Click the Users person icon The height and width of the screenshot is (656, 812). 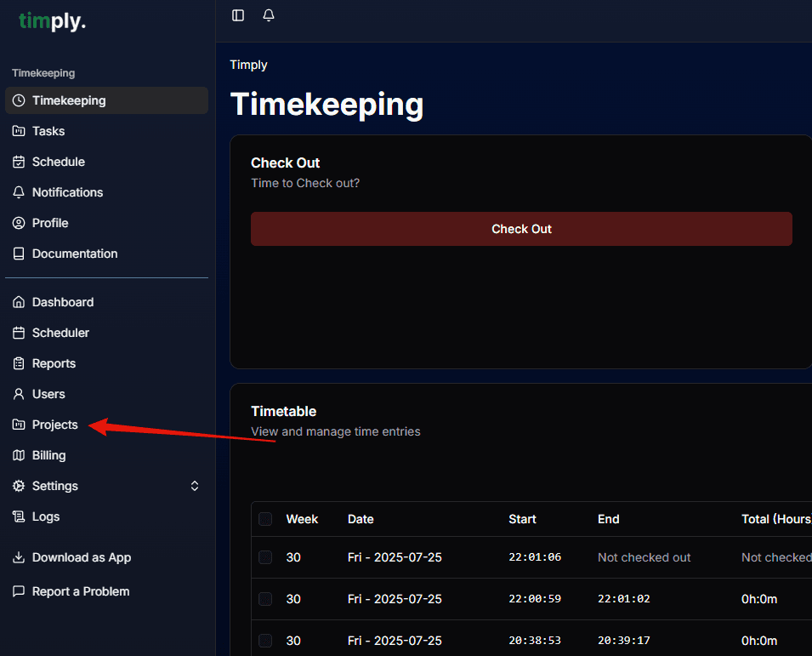pyautogui.click(x=19, y=394)
